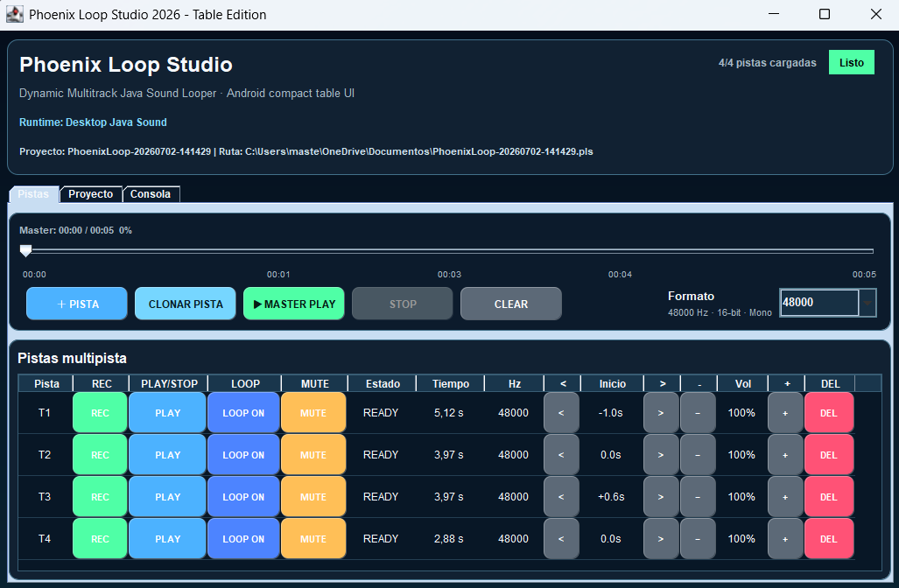Switch to the Proyecto tab
The image size is (899, 588).
[x=90, y=194]
